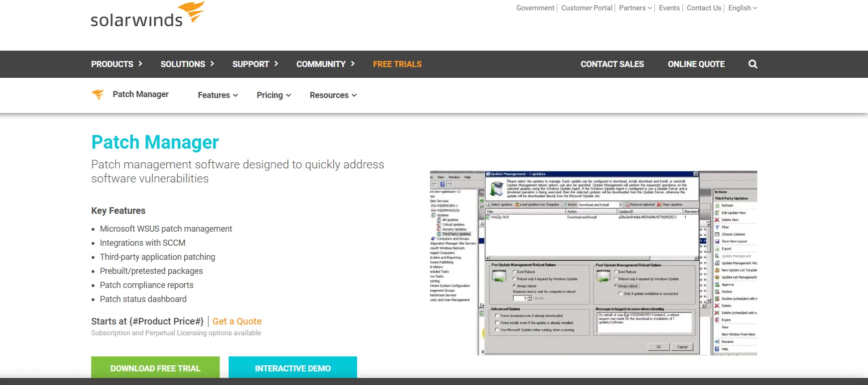The height and width of the screenshot is (385, 868).
Task: Click 'Patch compliance reports' list item
Action: 147,285
